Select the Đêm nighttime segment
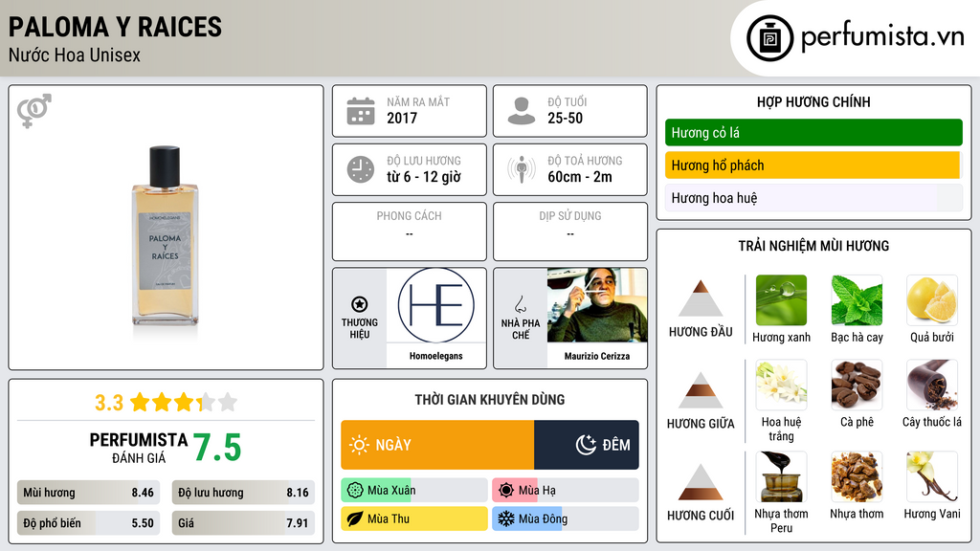This screenshot has height=551, width=980. (x=587, y=445)
